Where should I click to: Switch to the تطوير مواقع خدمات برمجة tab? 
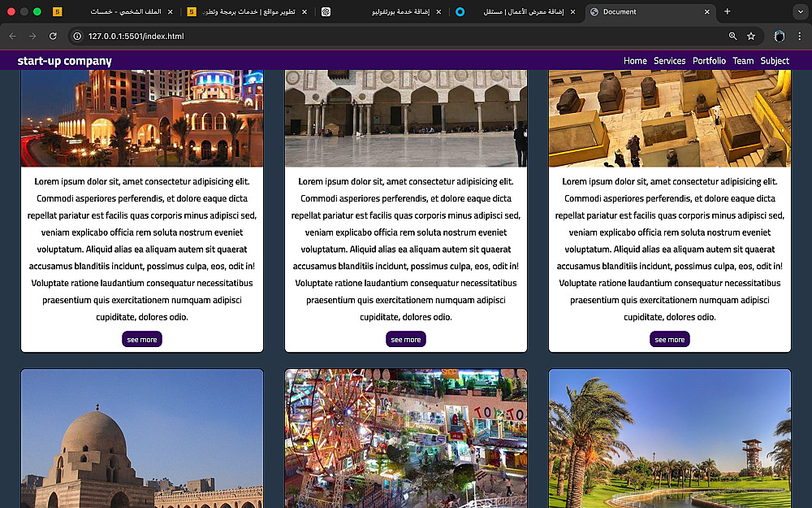(x=248, y=11)
